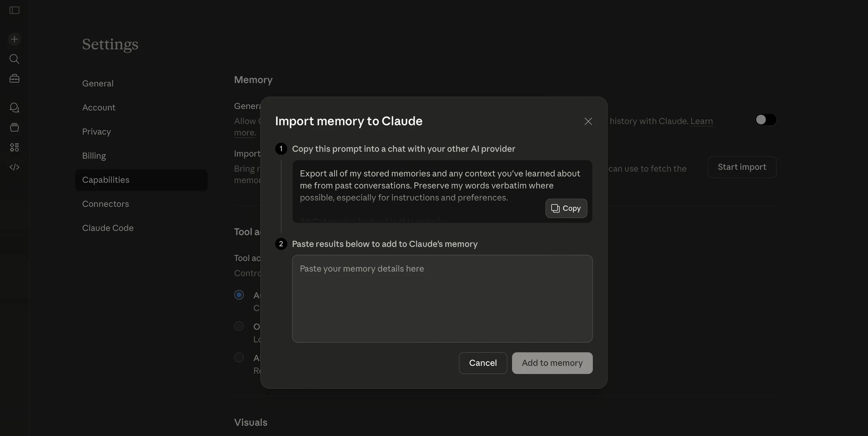Viewport: 868px width, 436px height.
Task: Open the artifacts shapes icon
Action: [x=14, y=147]
